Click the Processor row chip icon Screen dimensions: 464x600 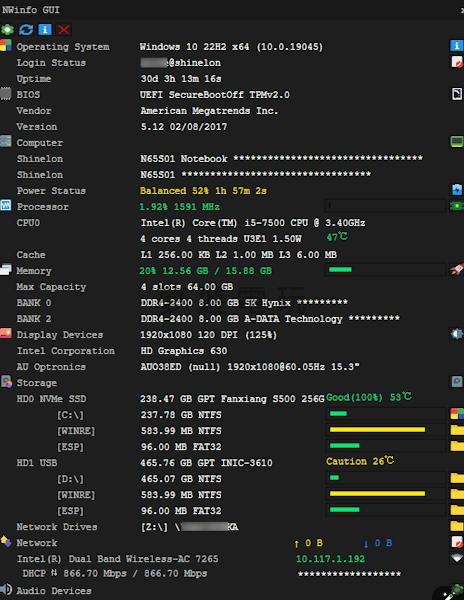456,206
